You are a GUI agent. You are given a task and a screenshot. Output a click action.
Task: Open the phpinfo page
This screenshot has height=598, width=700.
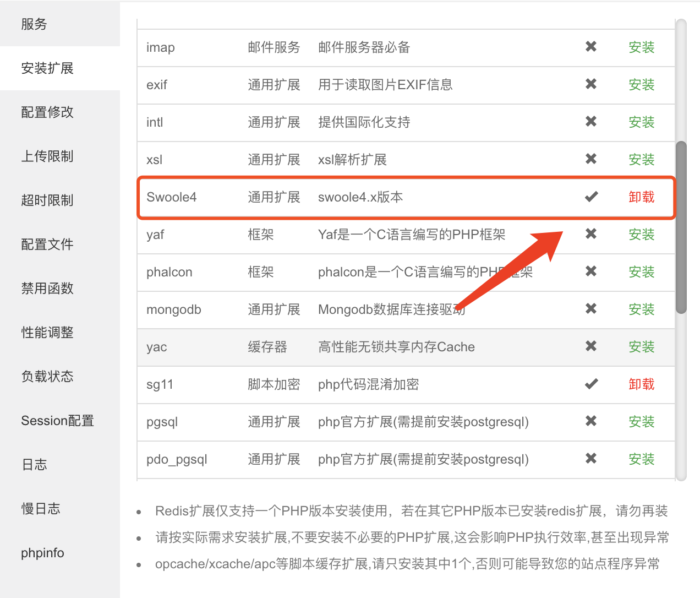point(42,553)
